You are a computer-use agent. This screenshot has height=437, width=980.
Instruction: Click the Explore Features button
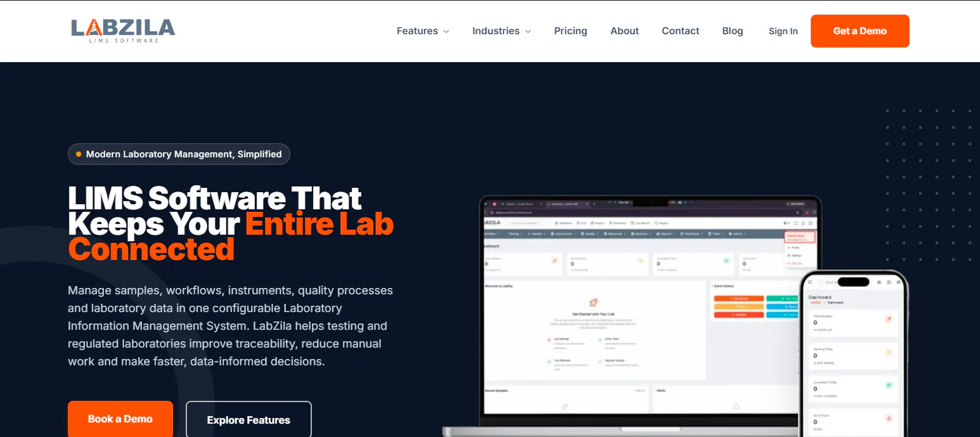248,419
